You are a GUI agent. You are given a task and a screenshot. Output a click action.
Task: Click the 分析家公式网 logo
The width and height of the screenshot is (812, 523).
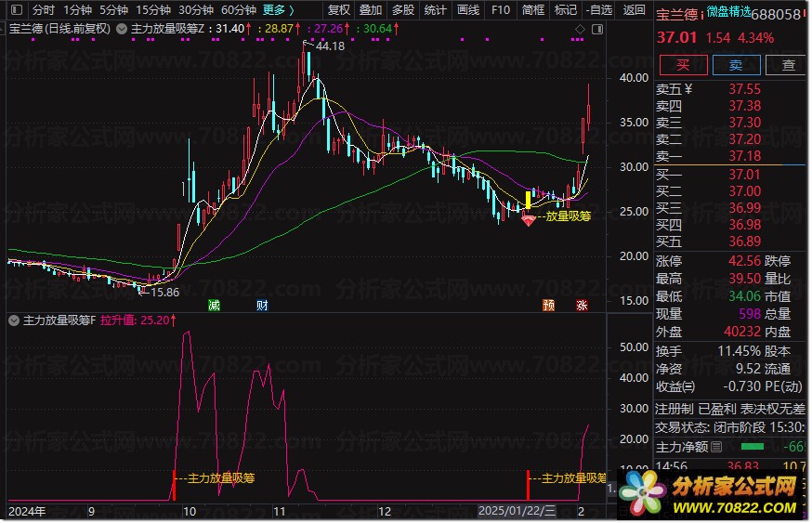(x=711, y=492)
